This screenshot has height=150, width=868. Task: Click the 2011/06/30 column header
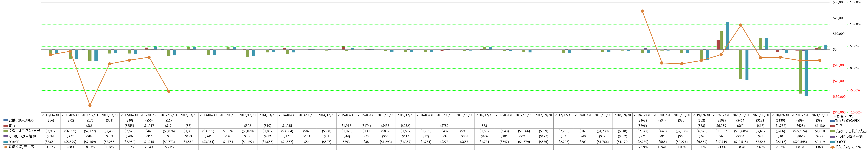[x=51, y=115]
